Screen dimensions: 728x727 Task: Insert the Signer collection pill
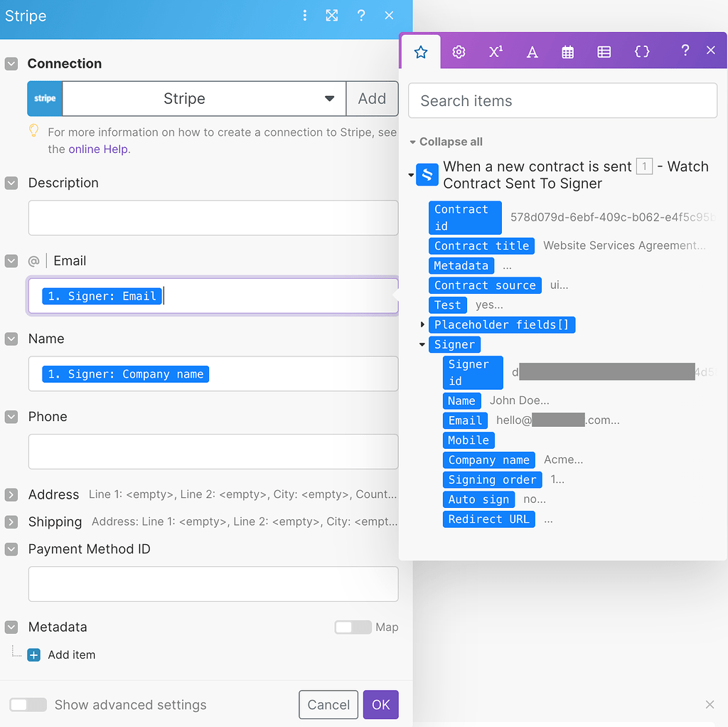coord(454,344)
